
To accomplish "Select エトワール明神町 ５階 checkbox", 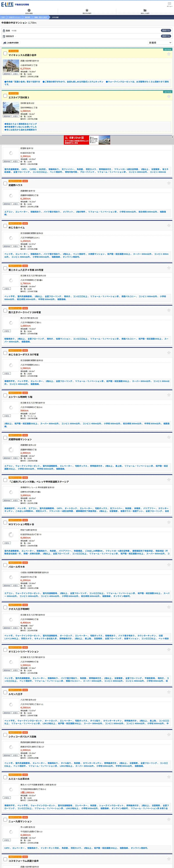I will (x=5, y=395).
